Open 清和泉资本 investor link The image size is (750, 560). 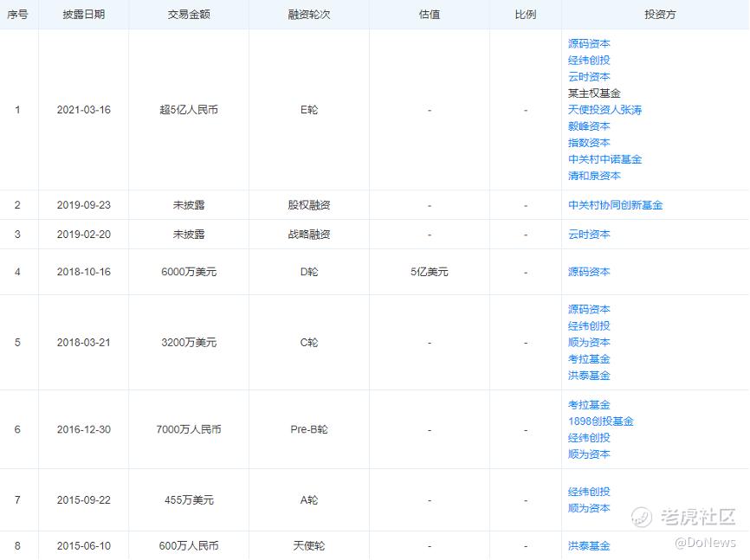[x=594, y=176]
